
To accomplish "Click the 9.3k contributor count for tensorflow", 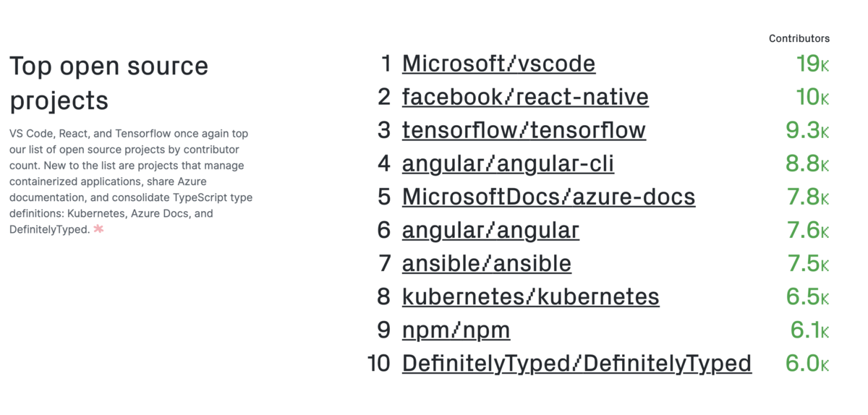I will coord(807,130).
